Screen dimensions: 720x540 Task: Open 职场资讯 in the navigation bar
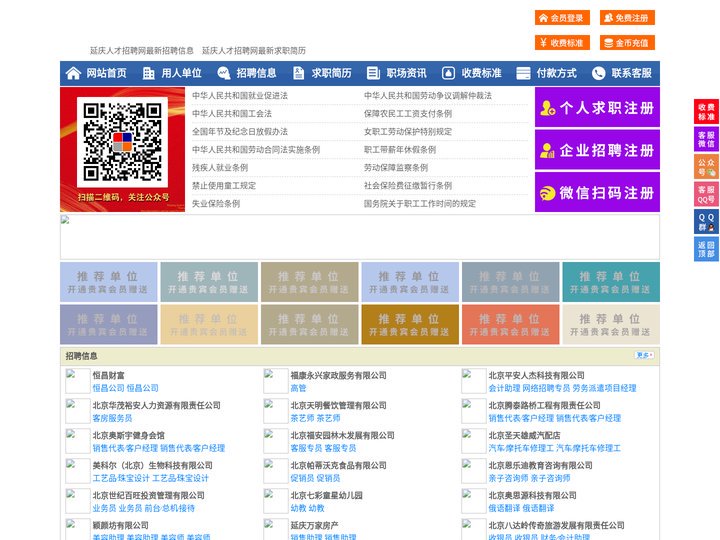coord(406,73)
